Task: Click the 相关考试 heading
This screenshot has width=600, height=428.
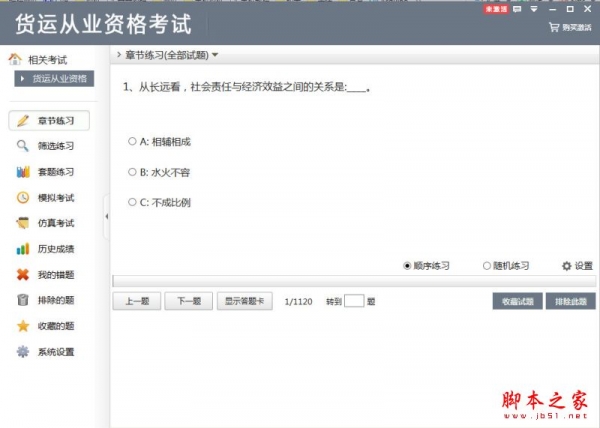Action: click(47, 60)
